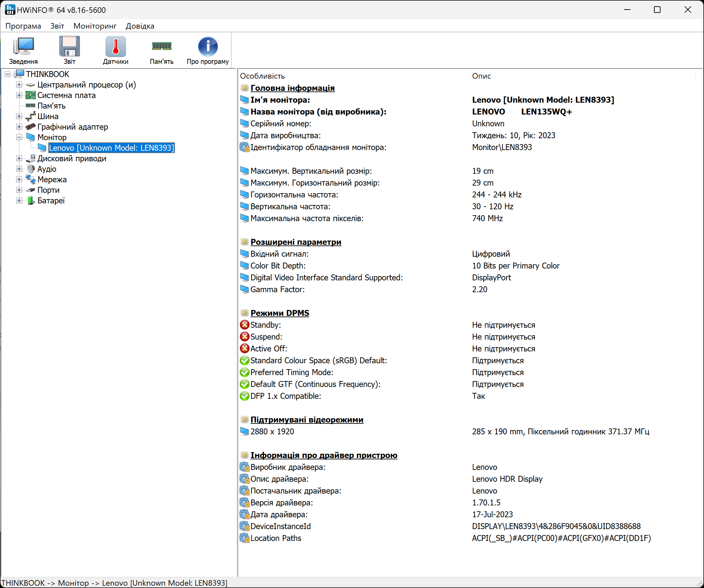Viewport: 704px width, 588px height.
Task: Expand the Аудіо tree node
Action: (x=19, y=169)
